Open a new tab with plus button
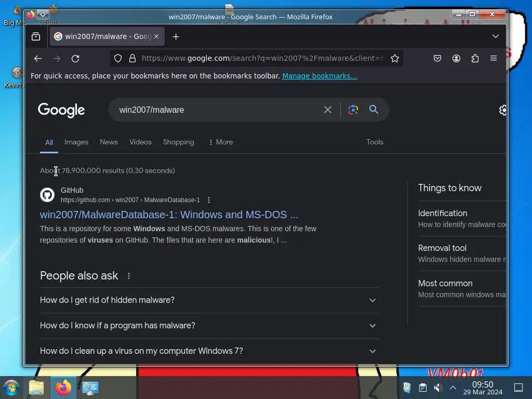 (176, 37)
